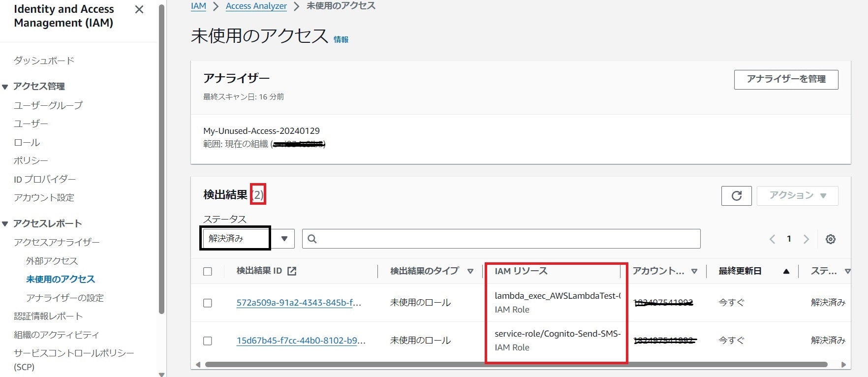
Task: Collapse the アクセスレポート section
Action: [x=5, y=224]
